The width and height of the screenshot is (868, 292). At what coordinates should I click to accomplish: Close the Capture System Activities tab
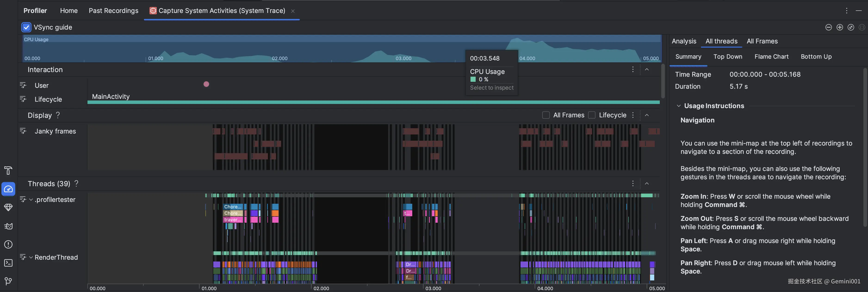coord(293,11)
